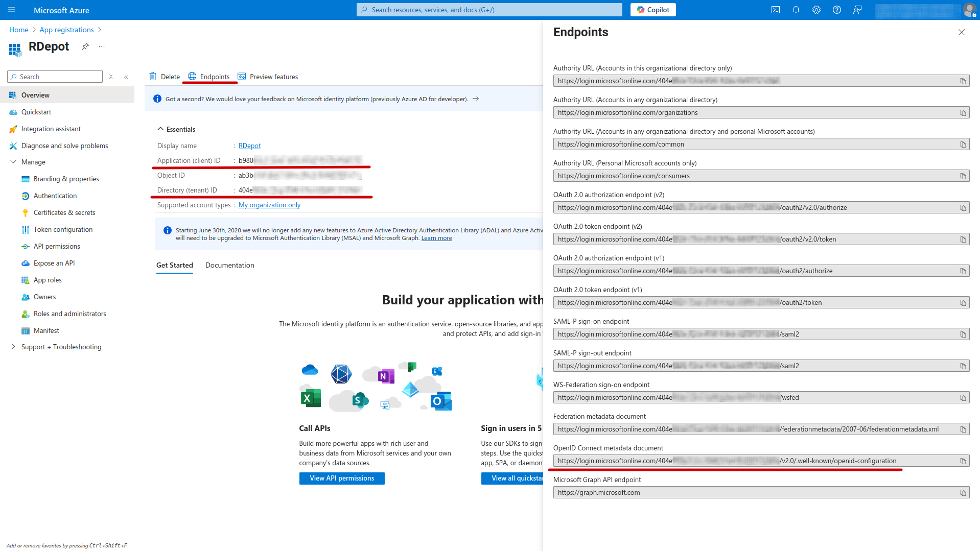
Task: Pin the RDepot app registration
Action: coord(85,46)
